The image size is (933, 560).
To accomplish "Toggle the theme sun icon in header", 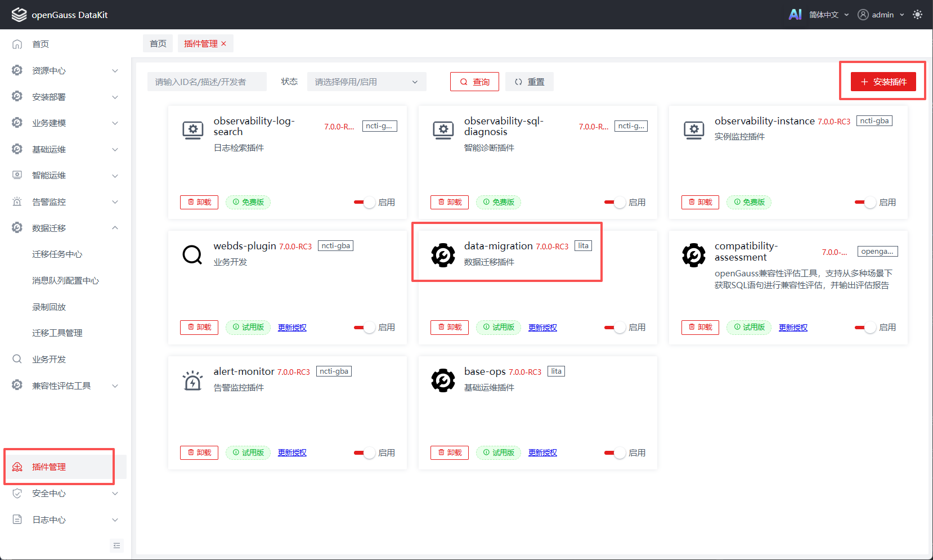I will point(917,15).
